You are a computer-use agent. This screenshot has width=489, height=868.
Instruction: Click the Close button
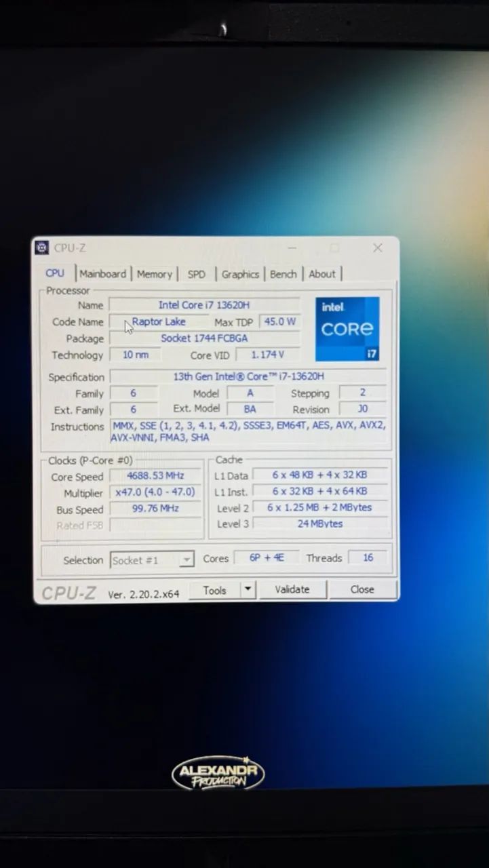point(362,589)
